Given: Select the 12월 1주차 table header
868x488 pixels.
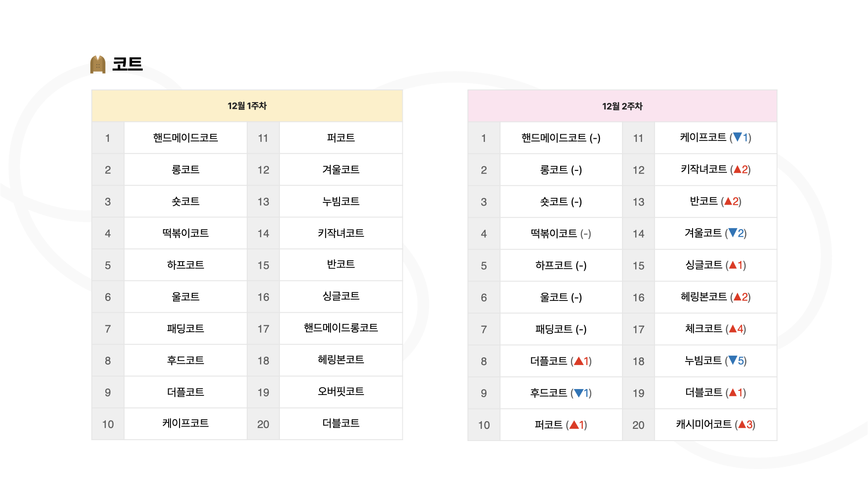Looking at the screenshot, I should pos(247,106).
